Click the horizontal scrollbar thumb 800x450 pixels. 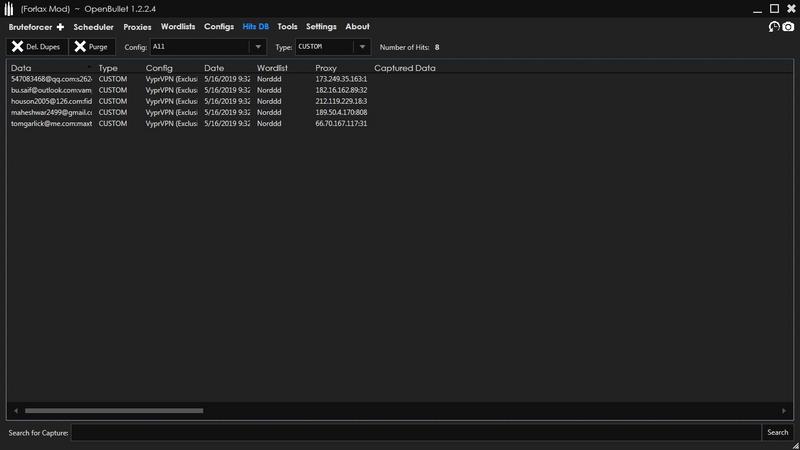click(x=114, y=411)
